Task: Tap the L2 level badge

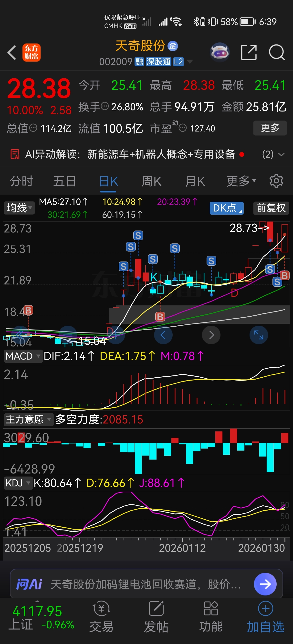Action: click(x=178, y=61)
